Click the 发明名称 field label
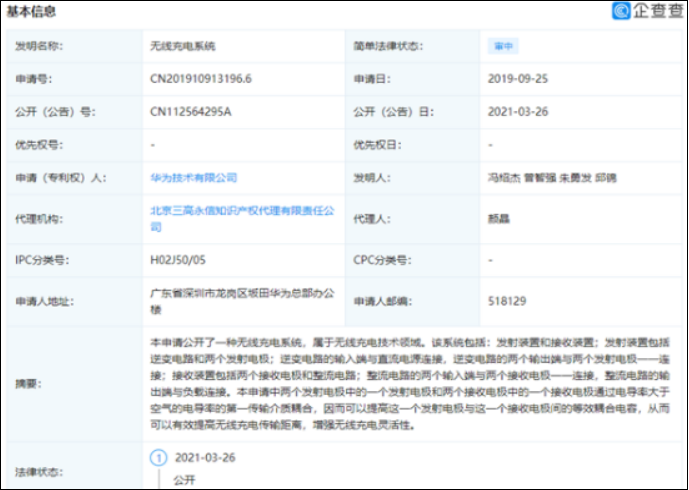Image resolution: width=689 pixels, height=490 pixels. [x=39, y=46]
